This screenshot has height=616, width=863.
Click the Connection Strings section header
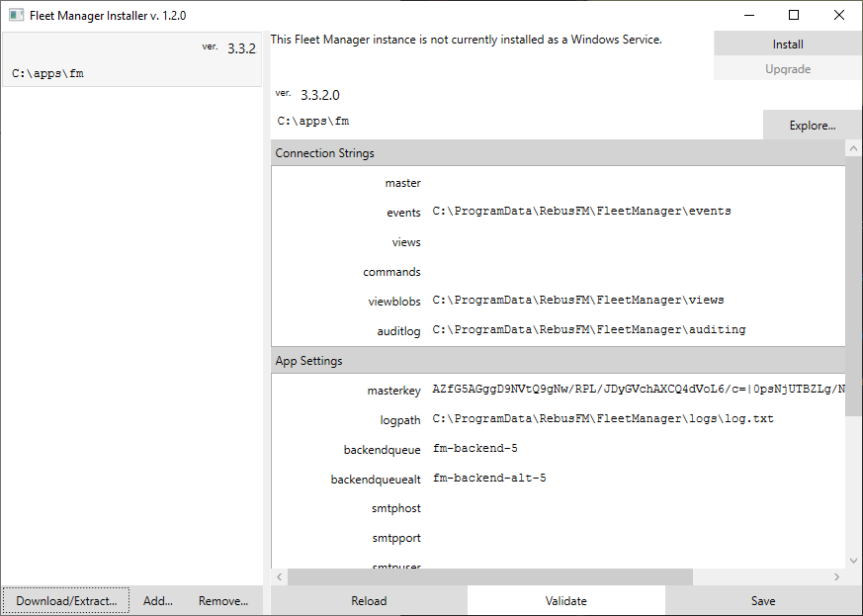(x=559, y=153)
